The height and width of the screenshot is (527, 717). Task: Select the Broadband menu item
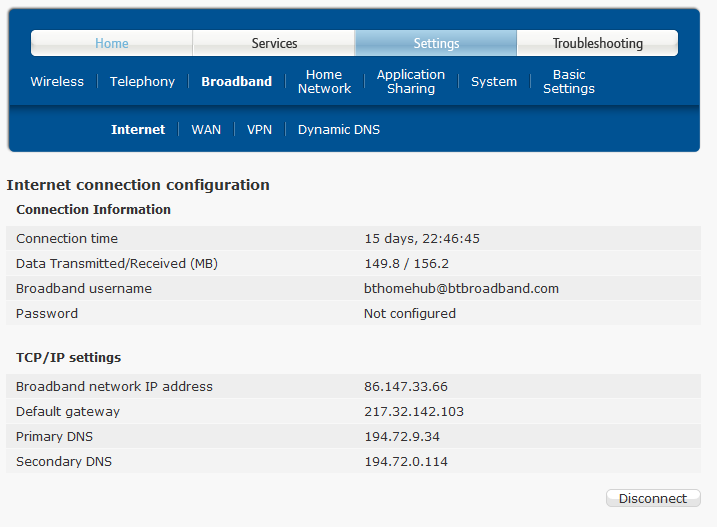(x=236, y=82)
